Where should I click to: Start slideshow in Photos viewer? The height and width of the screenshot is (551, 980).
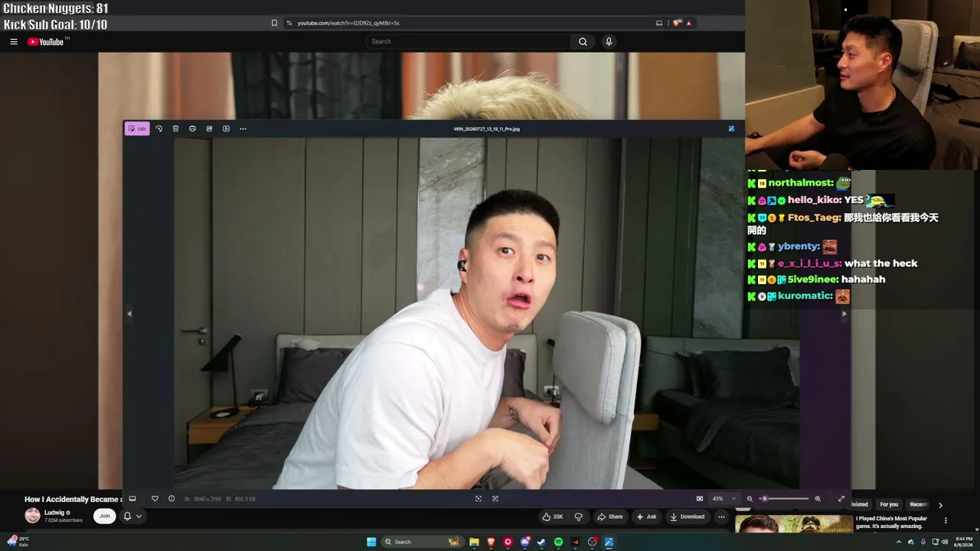[226, 129]
